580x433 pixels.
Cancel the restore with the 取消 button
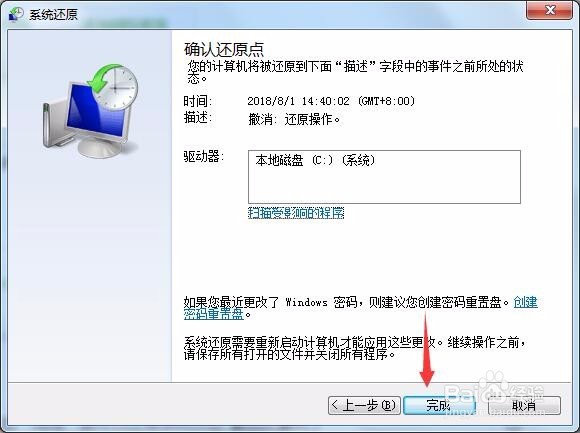(524, 406)
